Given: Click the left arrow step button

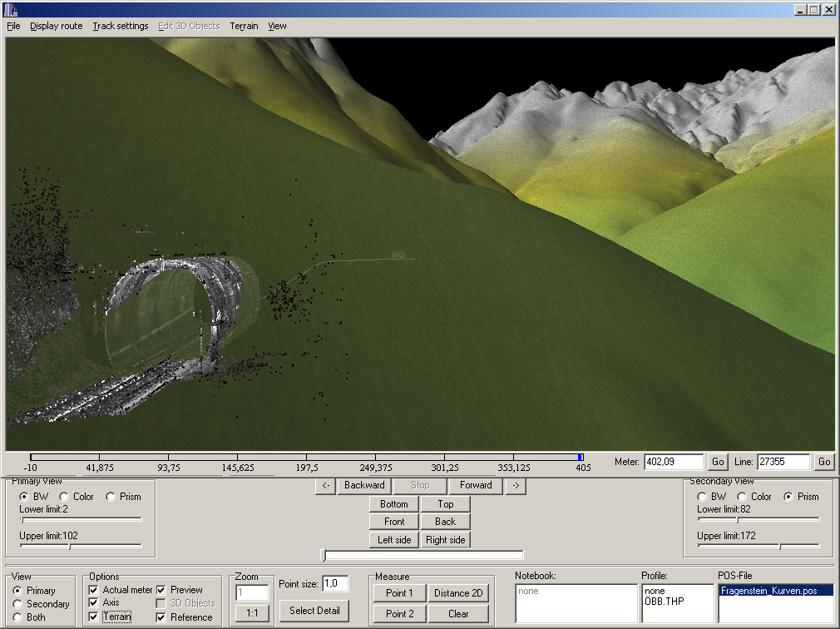Looking at the screenshot, I should click(325, 485).
